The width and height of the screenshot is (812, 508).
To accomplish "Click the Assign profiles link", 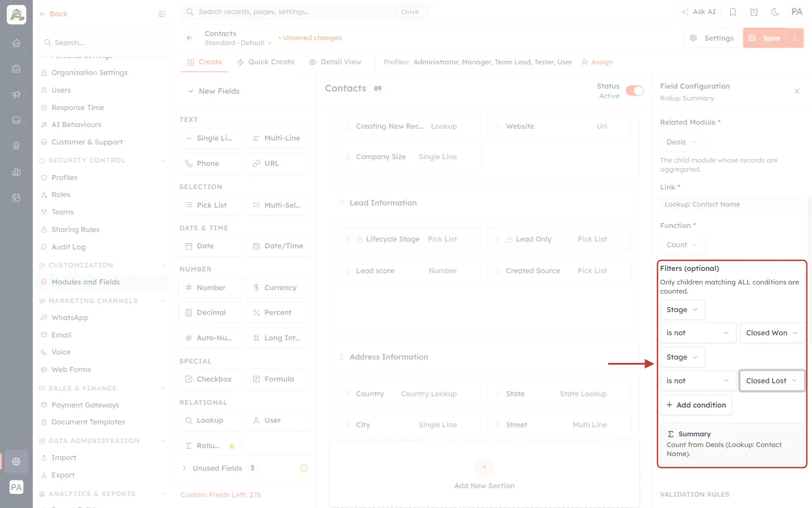I will point(597,62).
